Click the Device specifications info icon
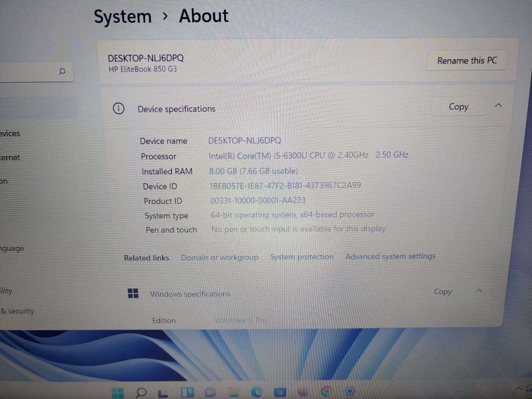 (119, 109)
